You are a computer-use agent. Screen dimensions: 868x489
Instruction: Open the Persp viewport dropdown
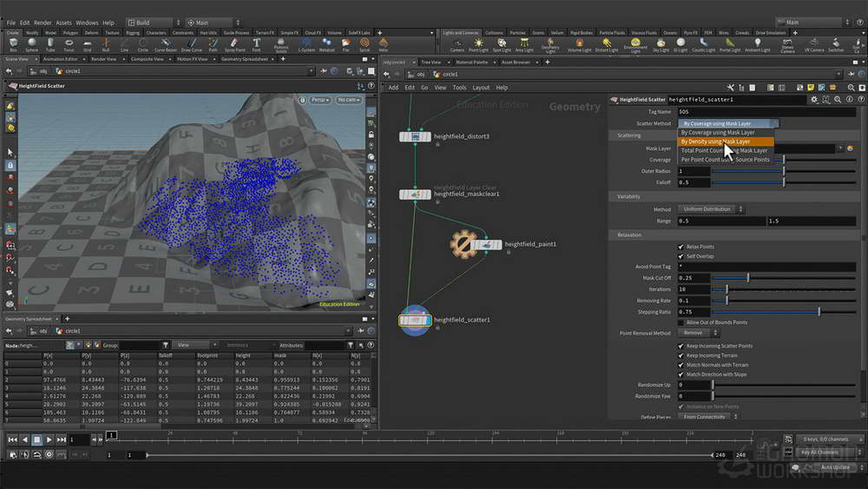tap(320, 100)
